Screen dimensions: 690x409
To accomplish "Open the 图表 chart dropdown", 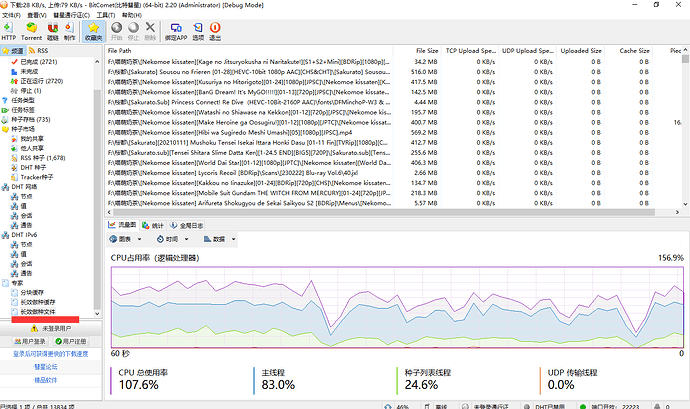I will click(126, 239).
